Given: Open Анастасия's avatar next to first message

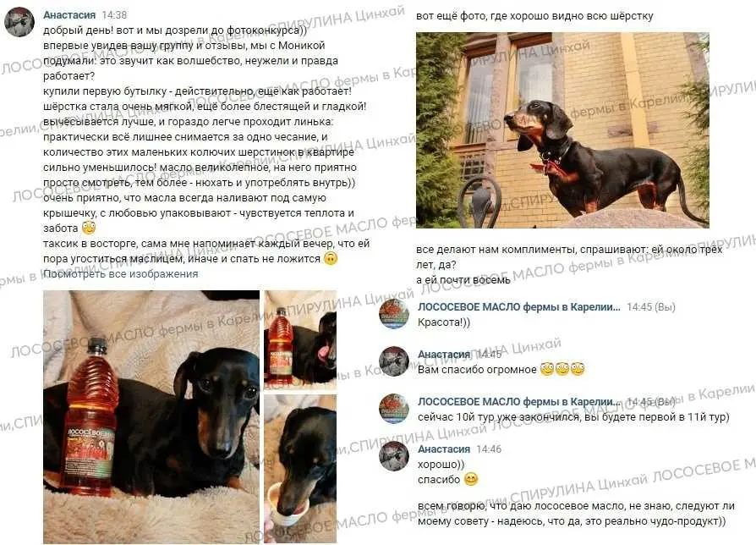Looking at the screenshot, I should coord(19,22).
